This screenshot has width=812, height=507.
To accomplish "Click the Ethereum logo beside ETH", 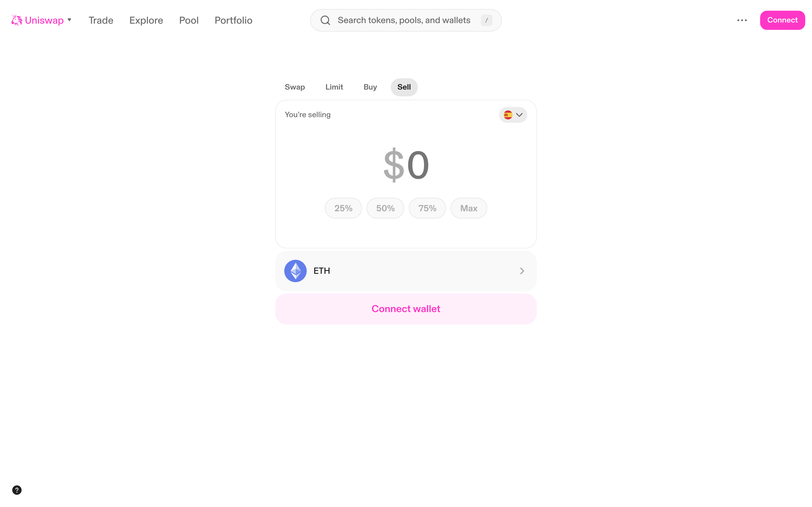I will tap(295, 271).
